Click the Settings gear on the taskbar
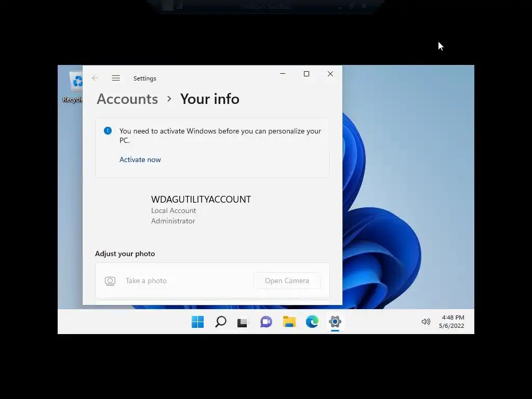Image resolution: width=532 pixels, height=399 pixels. (335, 322)
